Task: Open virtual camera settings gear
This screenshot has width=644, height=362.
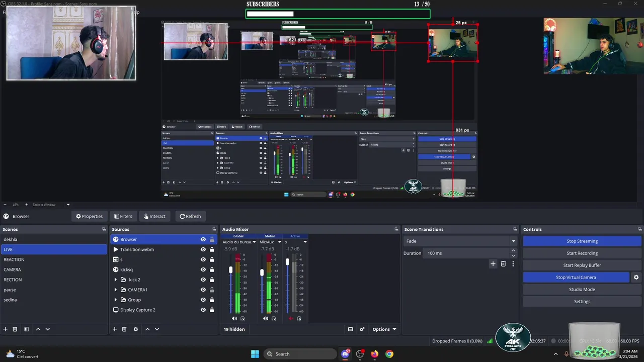Action: (636, 278)
